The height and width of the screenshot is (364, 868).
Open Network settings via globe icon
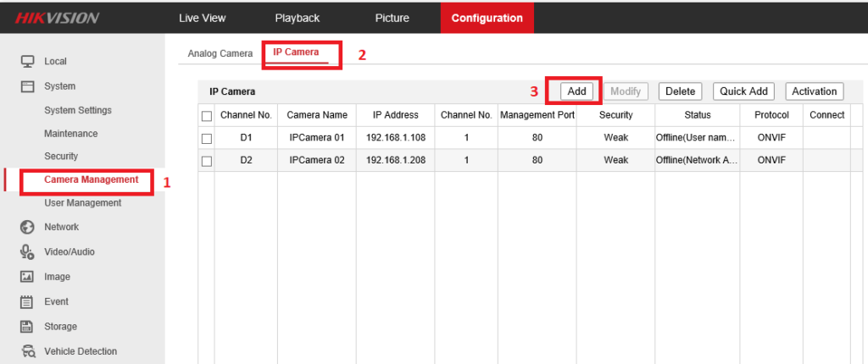[x=27, y=227]
